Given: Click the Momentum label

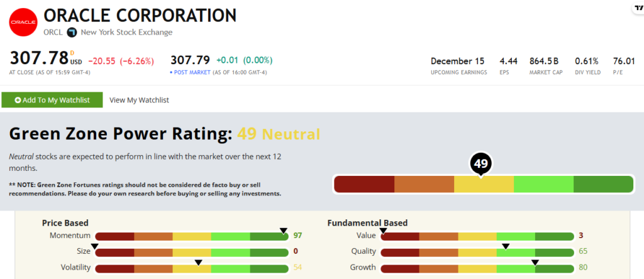Looking at the screenshot, I should pyautogui.click(x=70, y=236).
